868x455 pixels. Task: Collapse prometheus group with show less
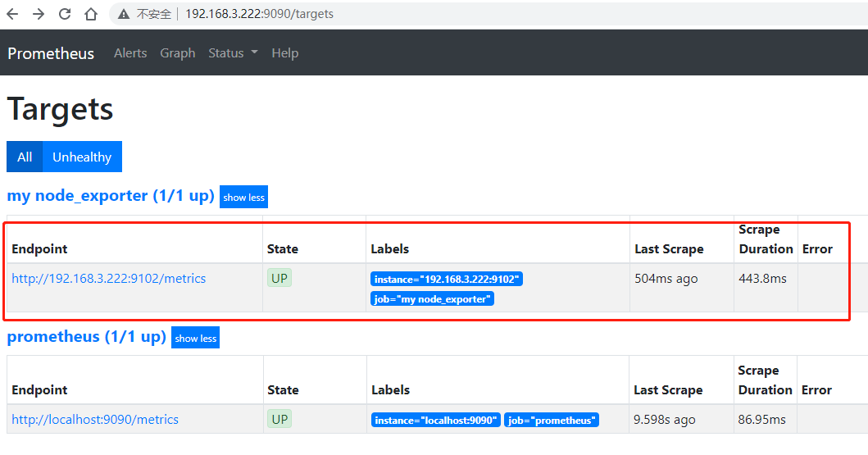click(x=195, y=339)
